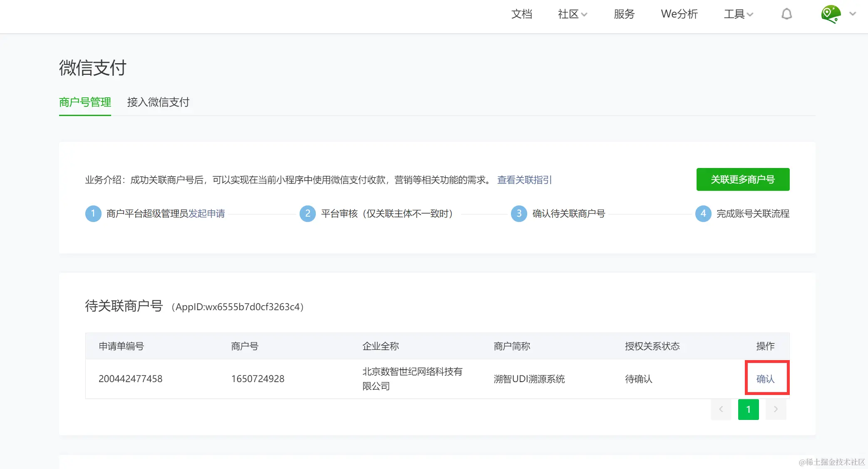This screenshot has width=868, height=469.
Task: Click step 3 circle icon
Action: coord(519,214)
